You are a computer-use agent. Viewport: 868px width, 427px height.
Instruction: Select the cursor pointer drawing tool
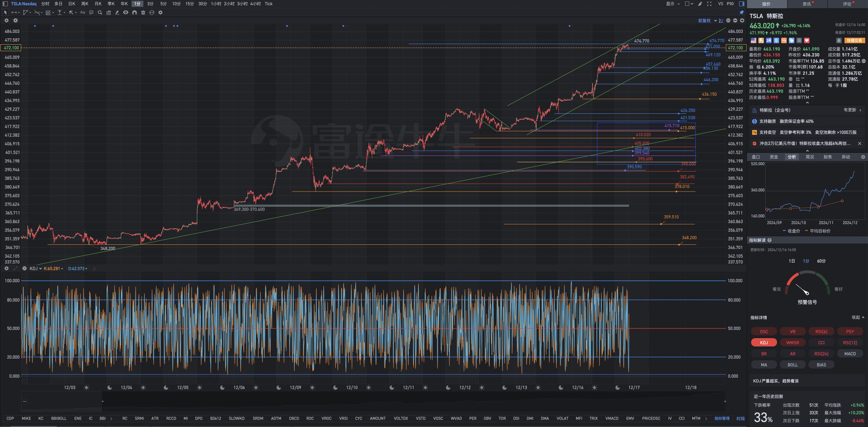pos(5,12)
